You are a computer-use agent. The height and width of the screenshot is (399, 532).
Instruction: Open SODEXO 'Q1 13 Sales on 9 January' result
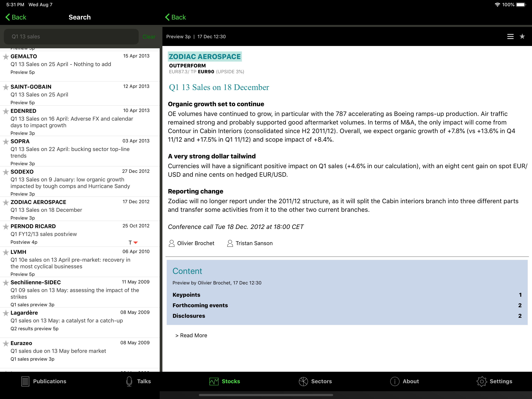80,182
